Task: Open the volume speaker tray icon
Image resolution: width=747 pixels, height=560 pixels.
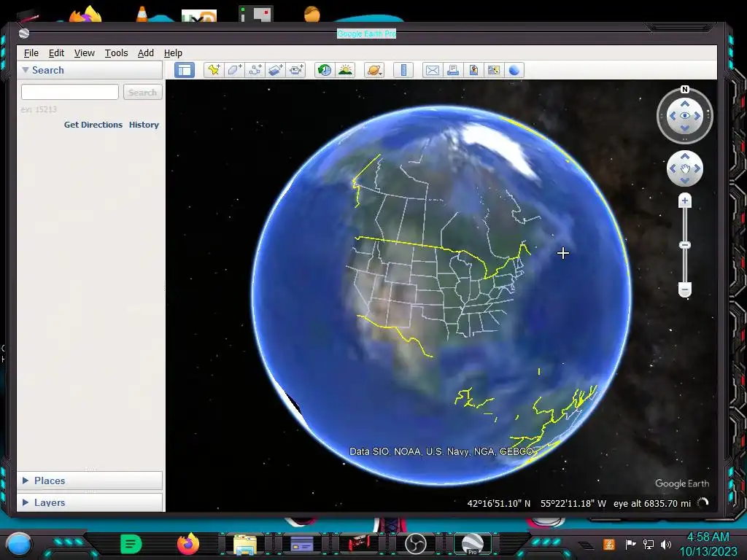Action: click(666, 544)
